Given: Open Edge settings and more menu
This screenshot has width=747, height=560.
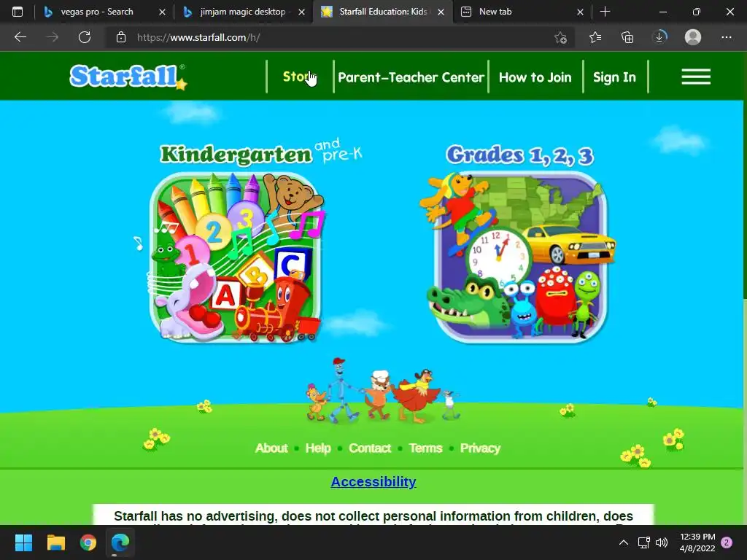Looking at the screenshot, I should (726, 37).
